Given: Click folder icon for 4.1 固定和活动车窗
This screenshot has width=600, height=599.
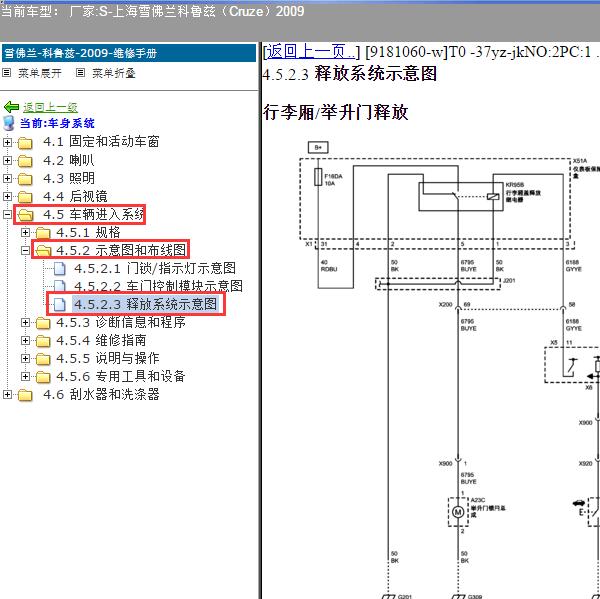Looking at the screenshot, I should pos(25,143).
